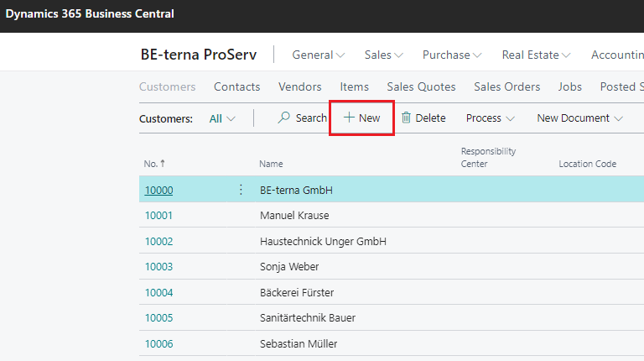Click the Location Code column header
The image size is (644, 361).
587,164
